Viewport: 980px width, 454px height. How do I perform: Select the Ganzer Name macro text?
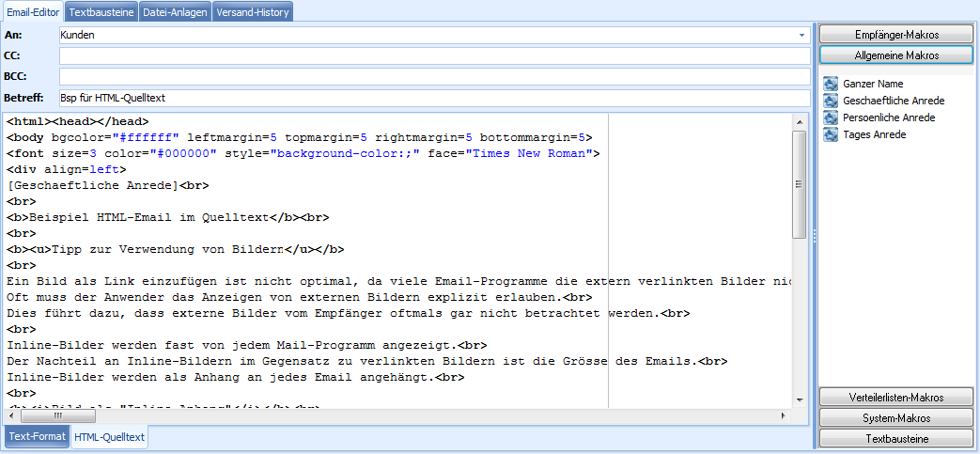tap(873, 83)
